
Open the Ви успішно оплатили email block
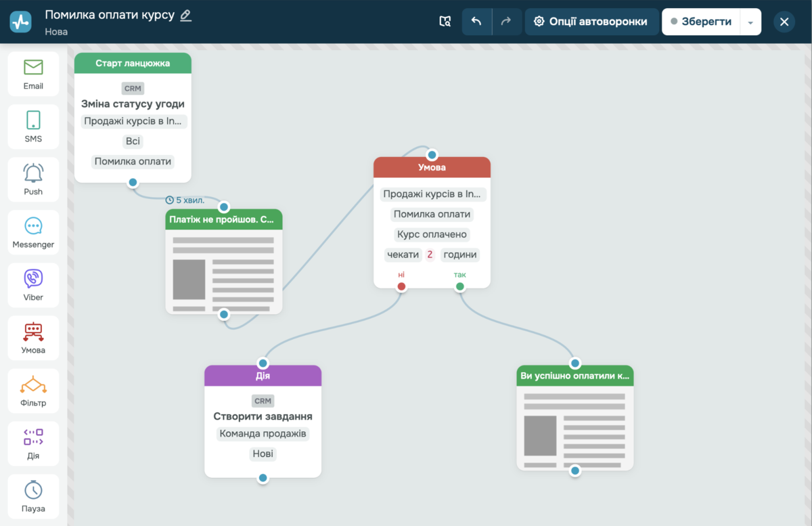point(575,418)
